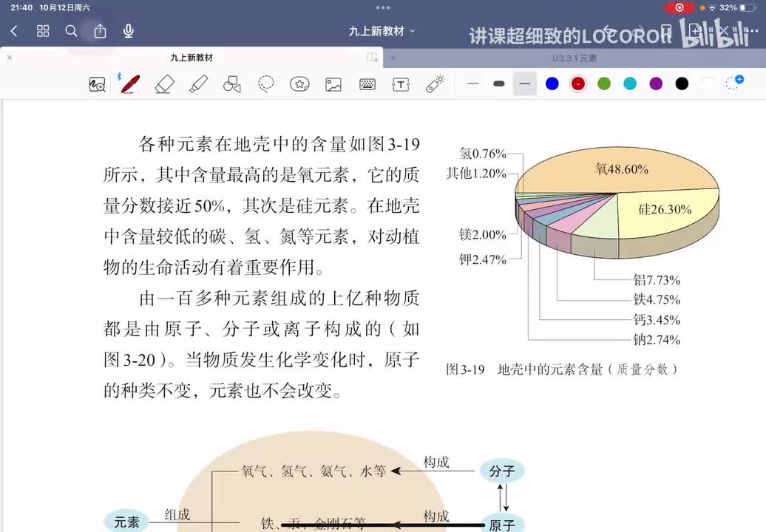The image size is (766, 532).
Task: Tap the 氧48.60% pie chart label
Action: click(622, 169)
